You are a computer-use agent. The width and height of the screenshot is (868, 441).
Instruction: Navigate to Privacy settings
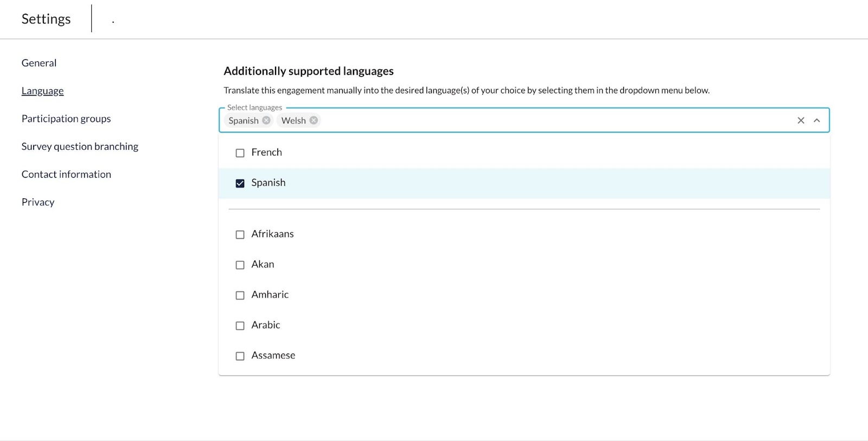pos(38,202)
